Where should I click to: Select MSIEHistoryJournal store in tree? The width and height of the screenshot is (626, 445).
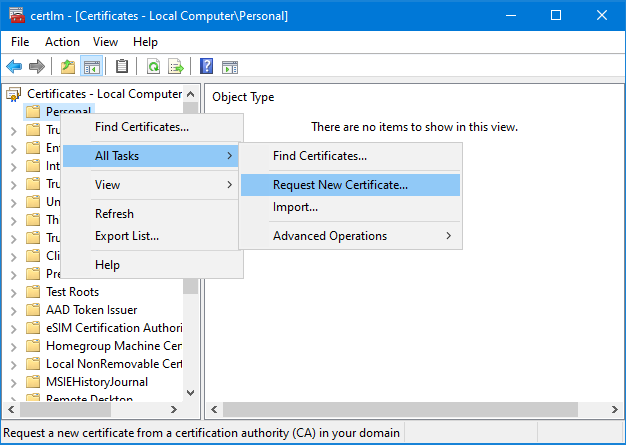(x=97, y=382)
